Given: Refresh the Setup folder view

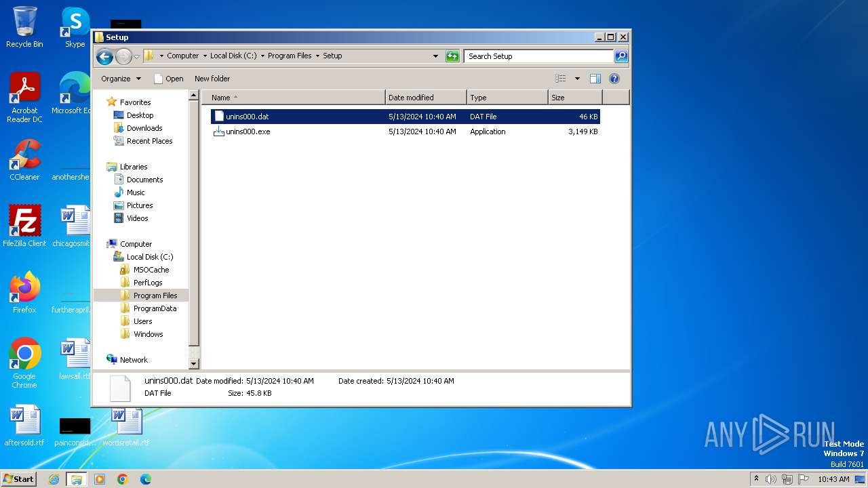Looking at the screenshot, I should point(452,56).
